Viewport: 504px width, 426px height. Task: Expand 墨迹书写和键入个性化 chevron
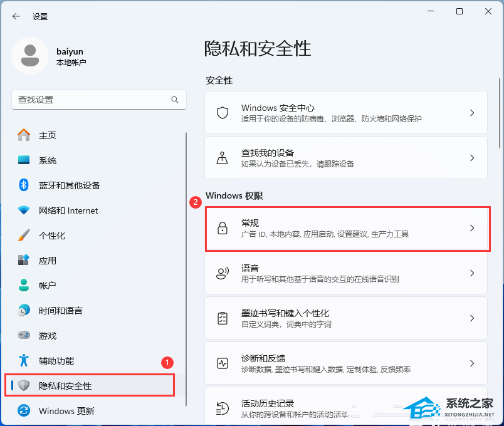[x=472, y=318]
